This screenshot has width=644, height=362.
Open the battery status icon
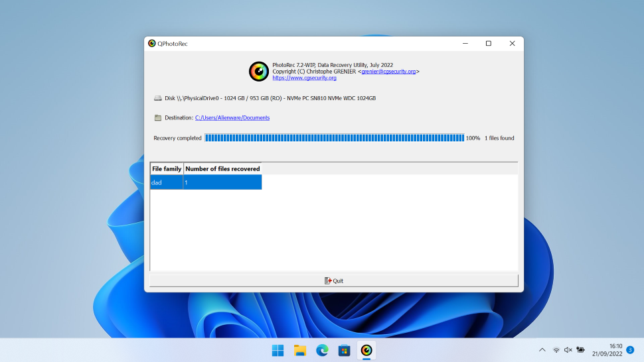[x=580, y=350]
